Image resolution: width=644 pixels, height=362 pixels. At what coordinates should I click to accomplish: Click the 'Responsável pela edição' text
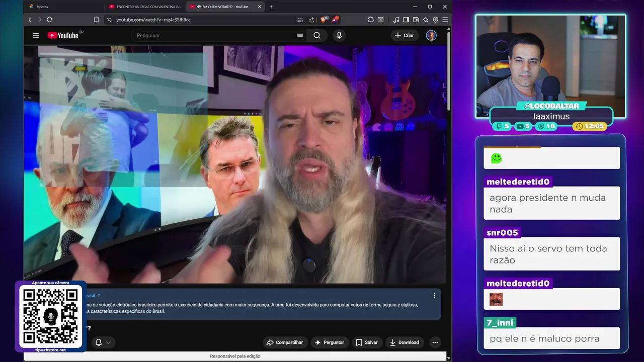[235, 356]
